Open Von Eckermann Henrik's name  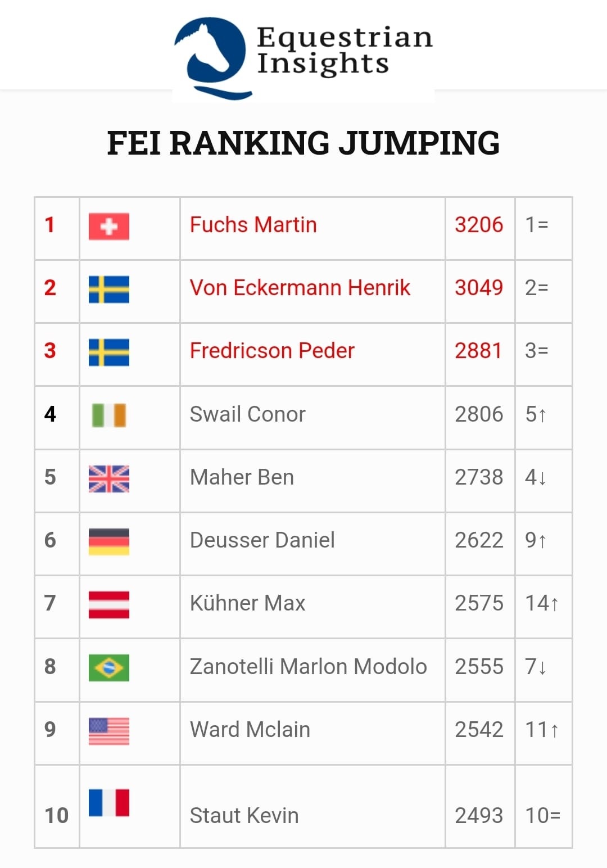300,288
